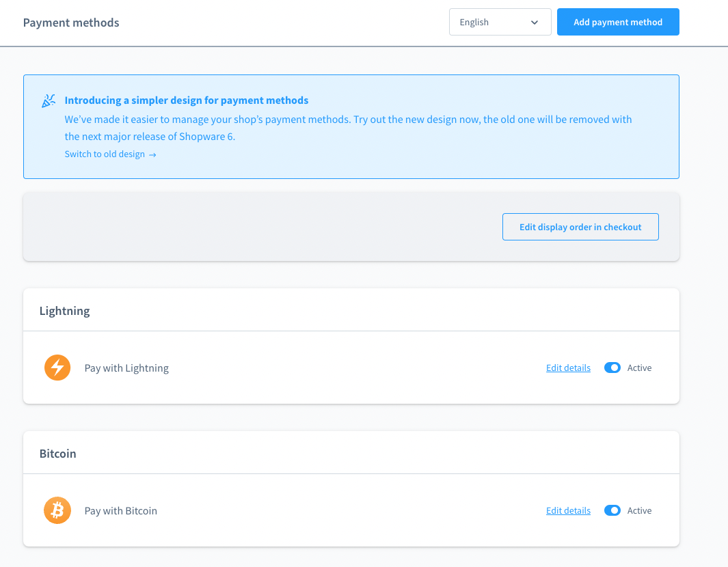Click the Switch to old design link

(111, 154)
